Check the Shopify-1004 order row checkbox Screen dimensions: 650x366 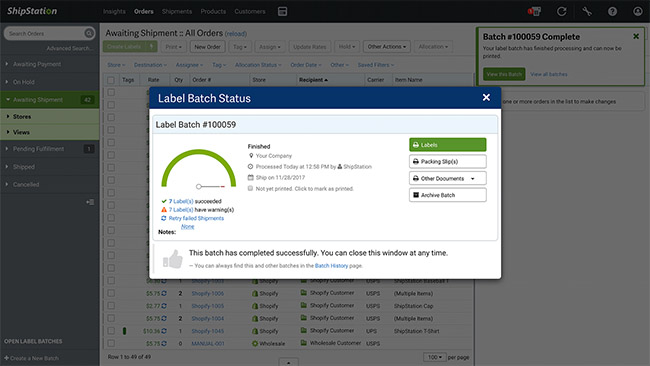[x=111, y=318]
